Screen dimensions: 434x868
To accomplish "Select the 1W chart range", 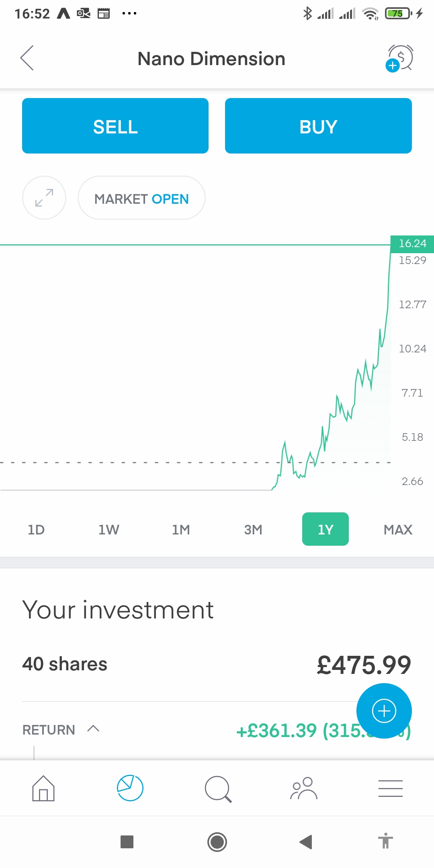I will [x=108, y=530].
